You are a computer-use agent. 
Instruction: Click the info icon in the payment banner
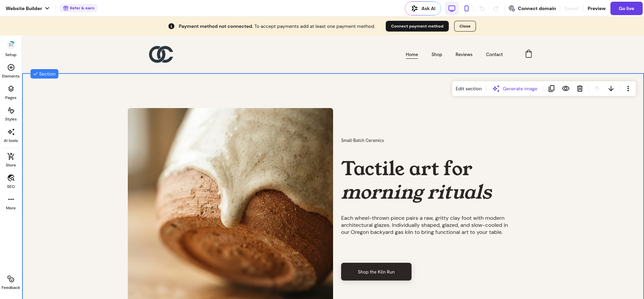[x=171, y=26]
